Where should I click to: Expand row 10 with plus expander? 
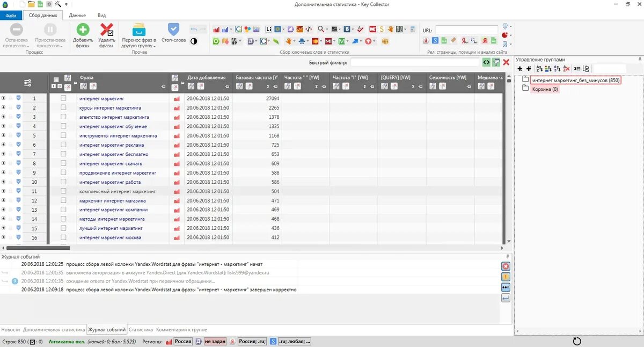pyautogui.click(x=3, y=182)
